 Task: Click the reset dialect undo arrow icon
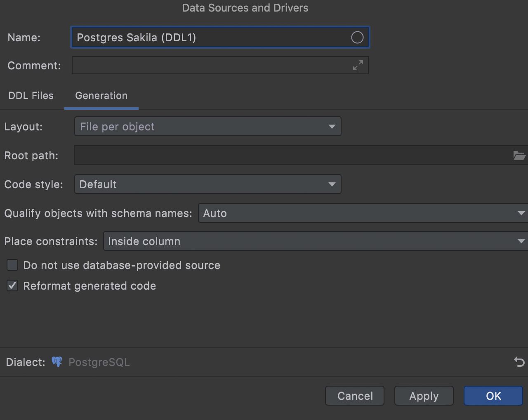[519, 362]
